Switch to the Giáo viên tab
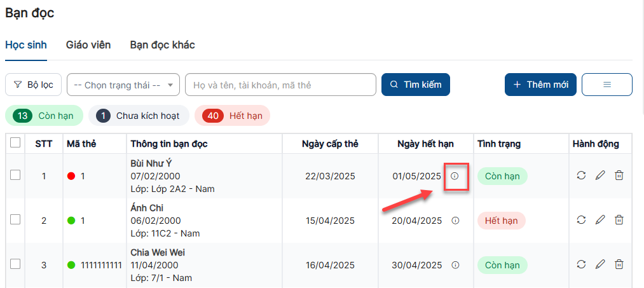The width and height of the screenshot is (644, 288). point(88,45)
